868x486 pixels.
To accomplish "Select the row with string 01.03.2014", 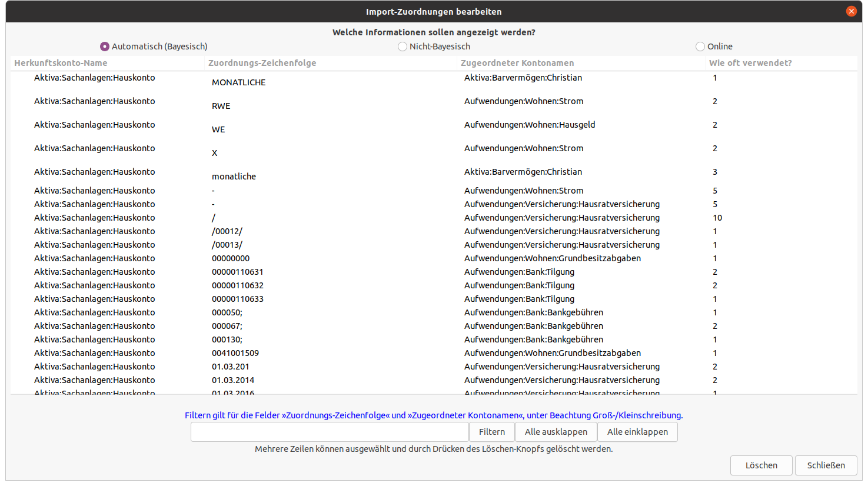I will pyautogui.click(x=233, y=380).
